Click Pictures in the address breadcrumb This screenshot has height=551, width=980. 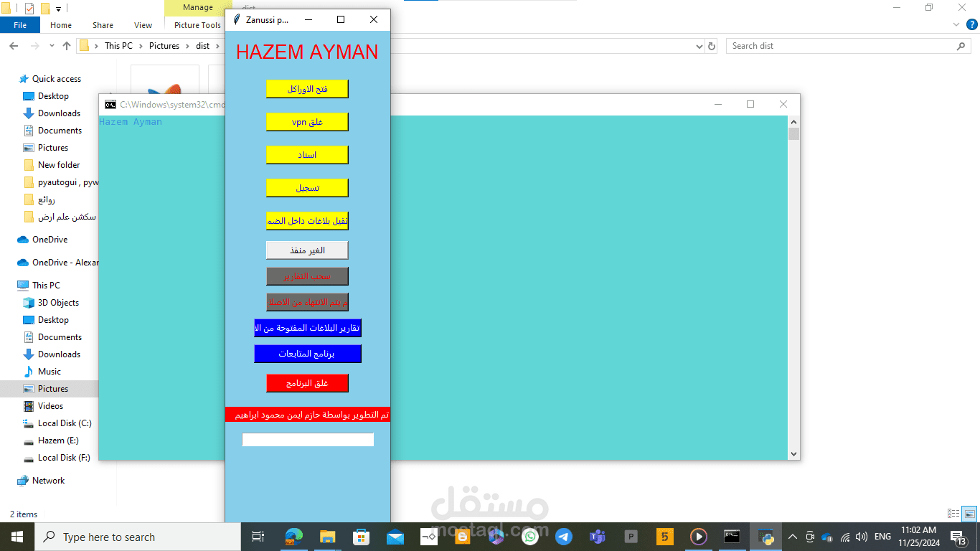pyautogui.click(x=164, y=46)
